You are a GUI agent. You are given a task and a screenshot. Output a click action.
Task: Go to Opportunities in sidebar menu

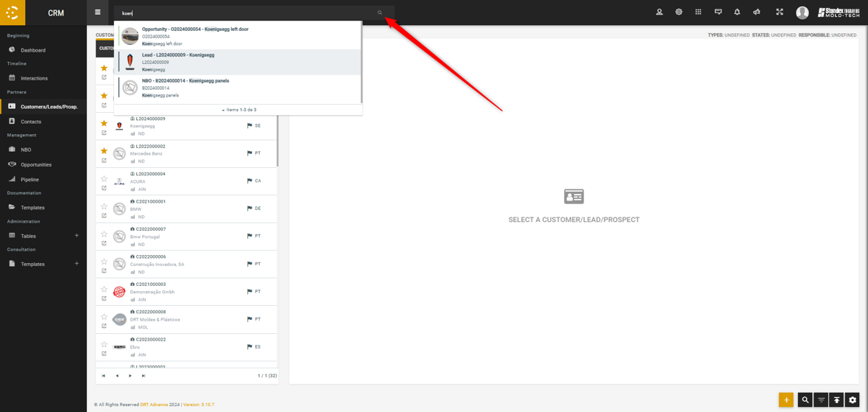[36, 164]
